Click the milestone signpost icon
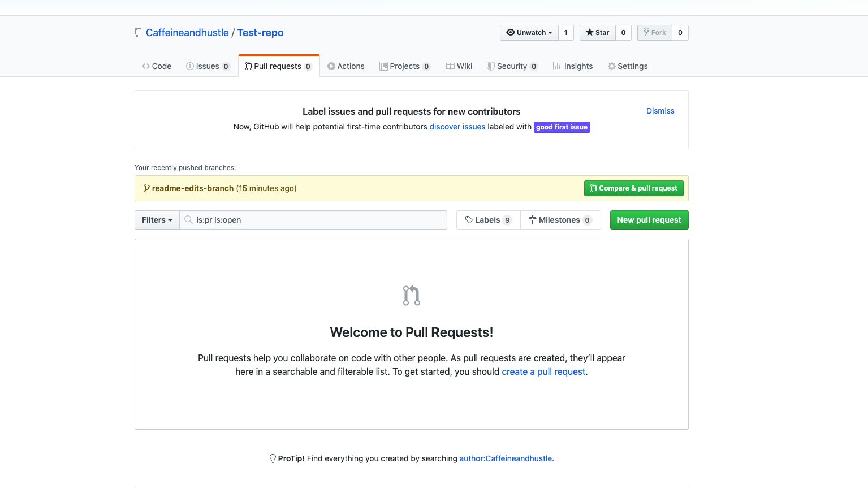The image size is (868, 489). click(x=533, y=220)
